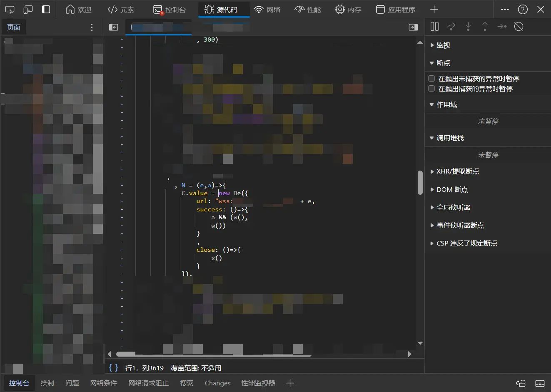Click the 'success: ()=>{' code line
551x392 pixels.
pos(222,209)
